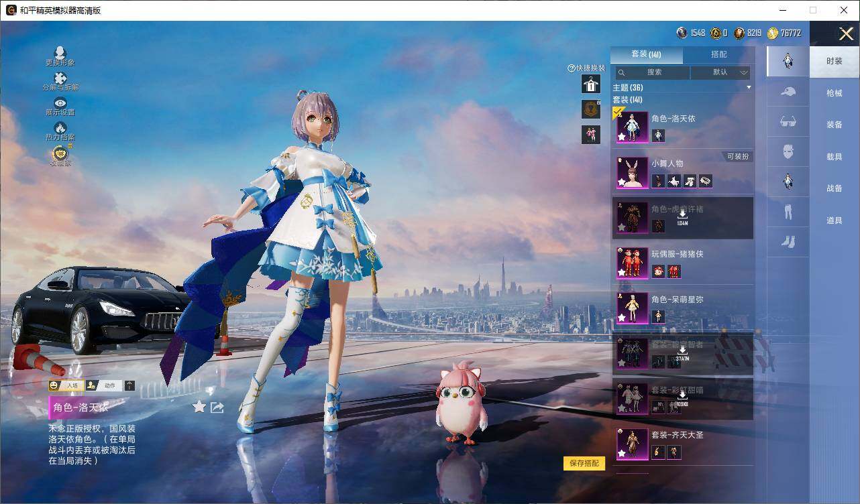Click the 可装扮 tag on 小舞人物
The image size is (860, 504).
tap(738, 157)
